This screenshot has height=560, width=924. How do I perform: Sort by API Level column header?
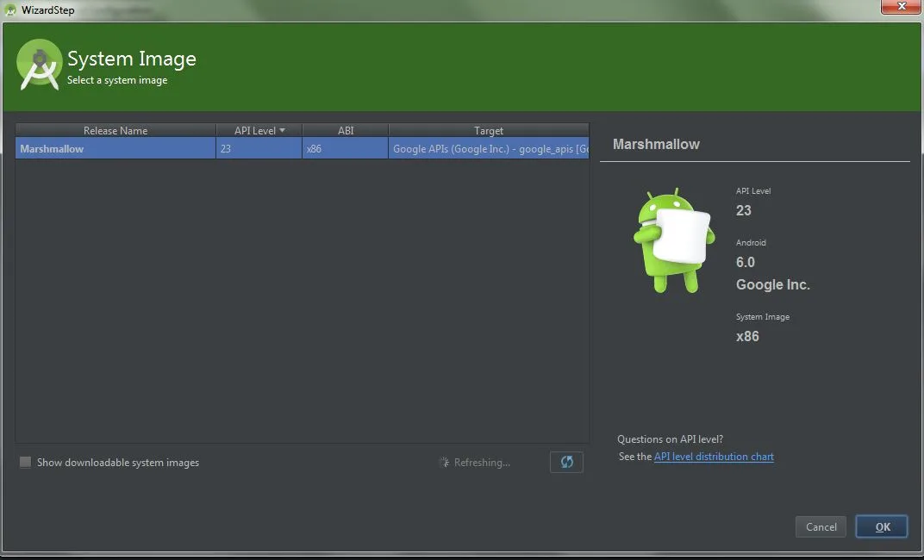(259, 130)
